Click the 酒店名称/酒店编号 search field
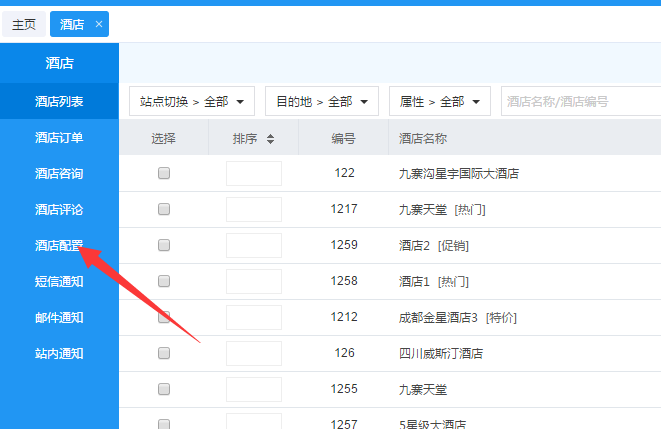Screen dimensions: 661x429 pyautogui.click(x=580, y=101)
